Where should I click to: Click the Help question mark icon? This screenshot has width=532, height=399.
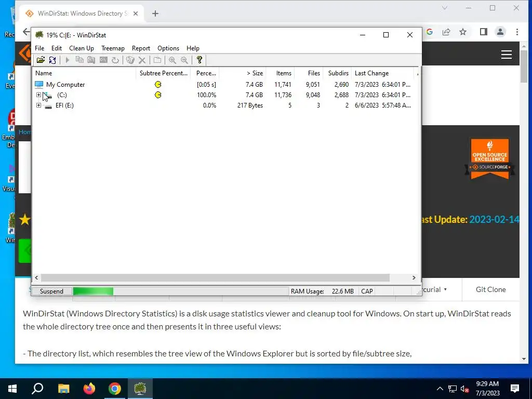(199, 60)
